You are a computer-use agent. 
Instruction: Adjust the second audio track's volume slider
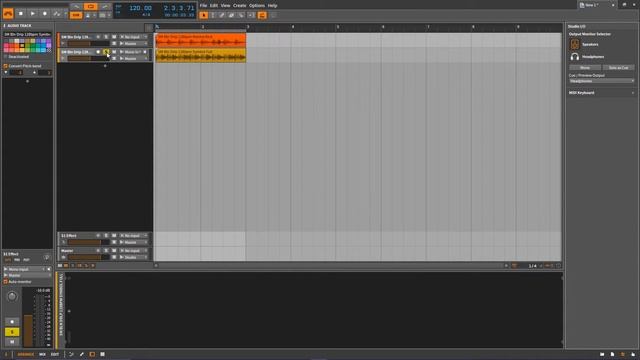point(88,58)
